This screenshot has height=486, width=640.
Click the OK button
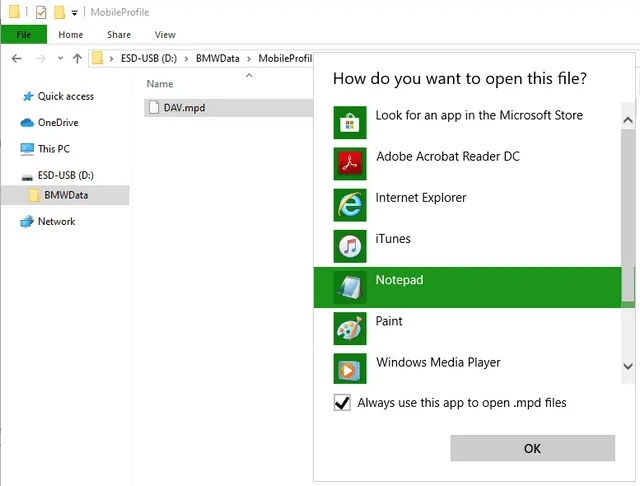pos(533,448)
